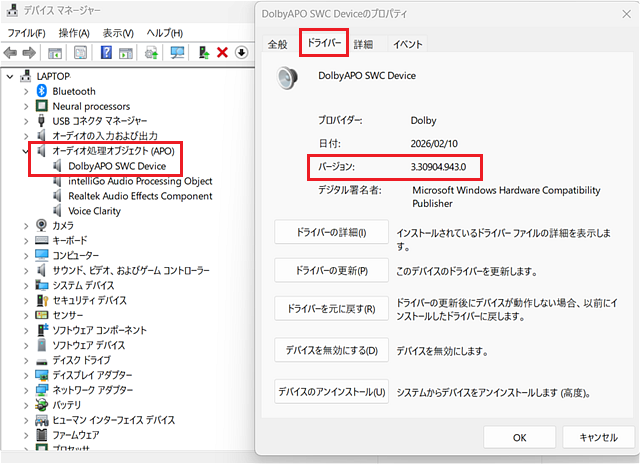
Task: Expand the Bluetooth category
Action: tap(26, 91)
